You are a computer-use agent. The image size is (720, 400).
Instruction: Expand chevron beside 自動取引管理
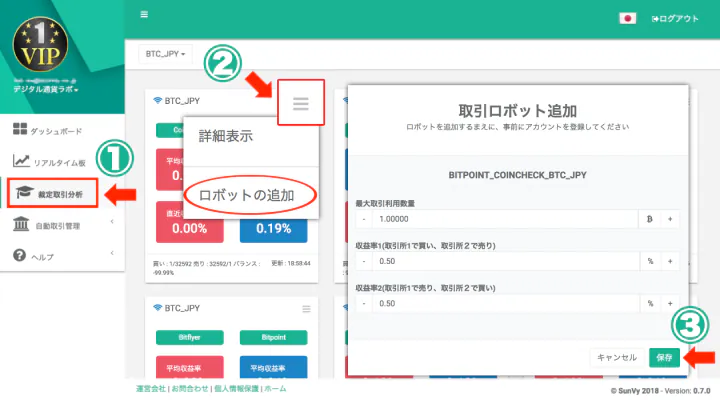point(112,222)
